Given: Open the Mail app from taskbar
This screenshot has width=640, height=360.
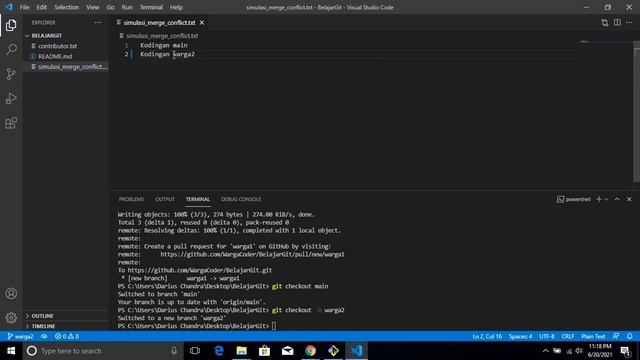Looking at the screenshot, I should coord(288,351).
